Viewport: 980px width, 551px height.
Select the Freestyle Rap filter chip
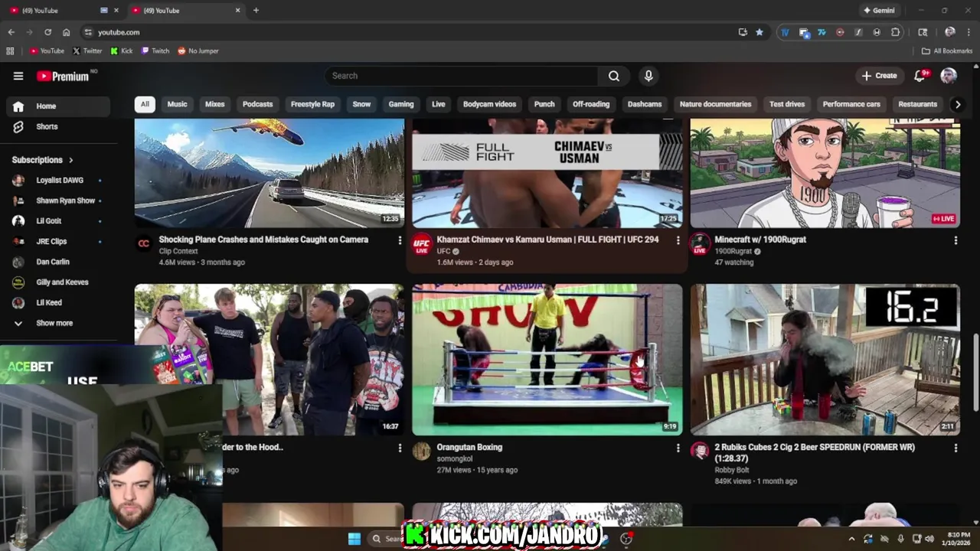tap(312, 104)
